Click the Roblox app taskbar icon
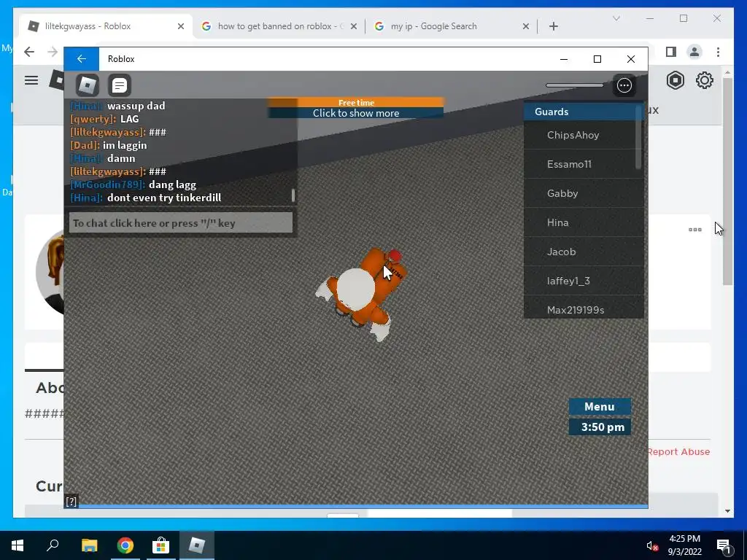 (197, 545)
